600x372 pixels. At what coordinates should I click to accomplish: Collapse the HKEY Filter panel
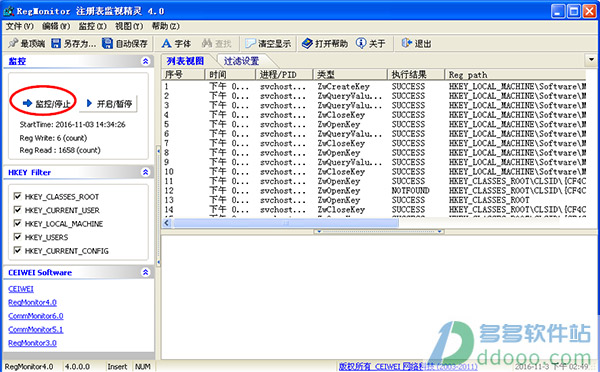pyautogui.click(x=145, y=172)
